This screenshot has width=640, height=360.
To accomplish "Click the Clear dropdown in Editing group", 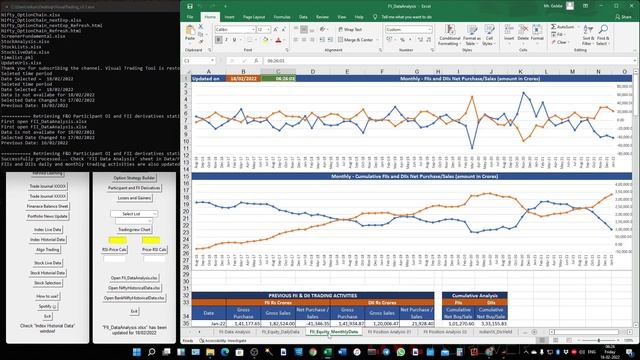I will tap(560, 42).
